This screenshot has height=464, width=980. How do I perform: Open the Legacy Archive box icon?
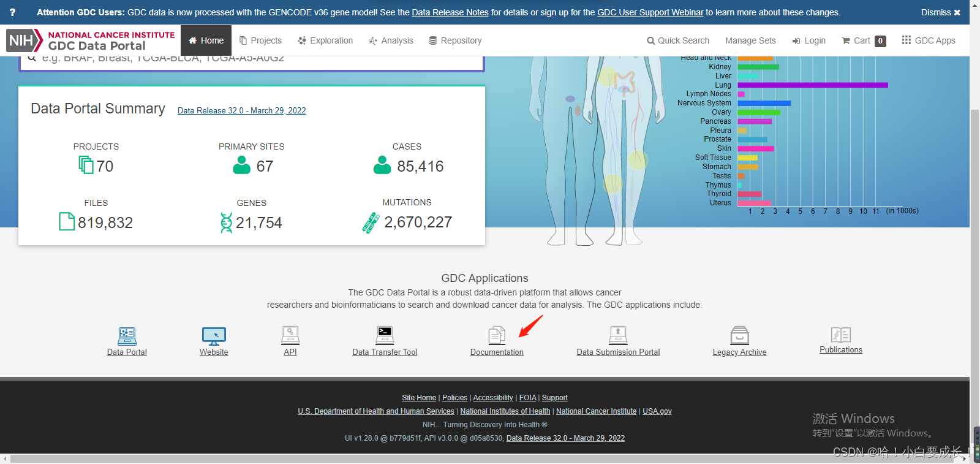740,335
